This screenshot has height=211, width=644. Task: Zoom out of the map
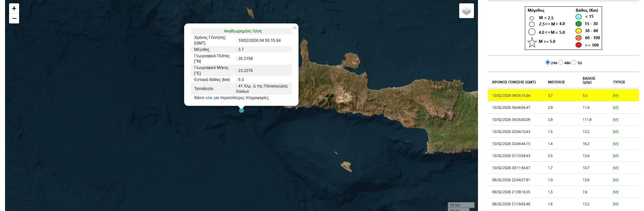[x=14, y=18]
